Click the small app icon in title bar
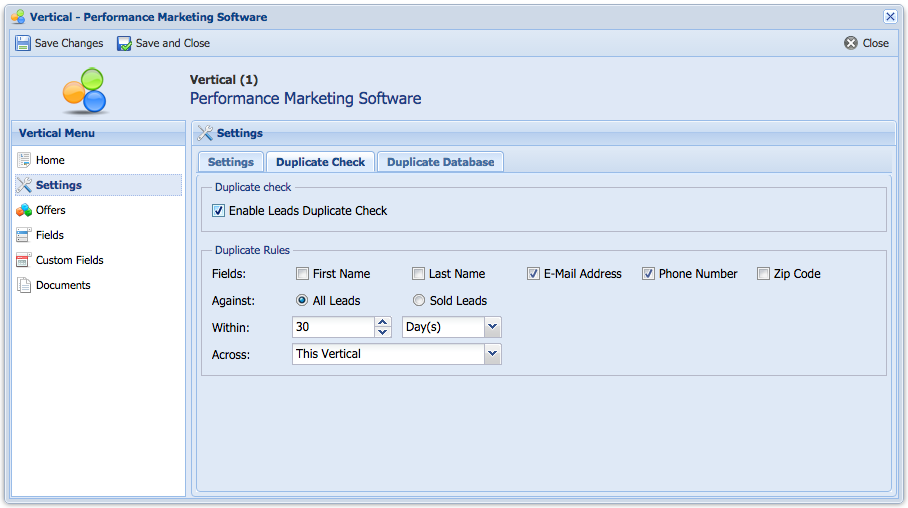Image resolution: width=908 pixels, height=508 pixels. click(x=18, y=17)
